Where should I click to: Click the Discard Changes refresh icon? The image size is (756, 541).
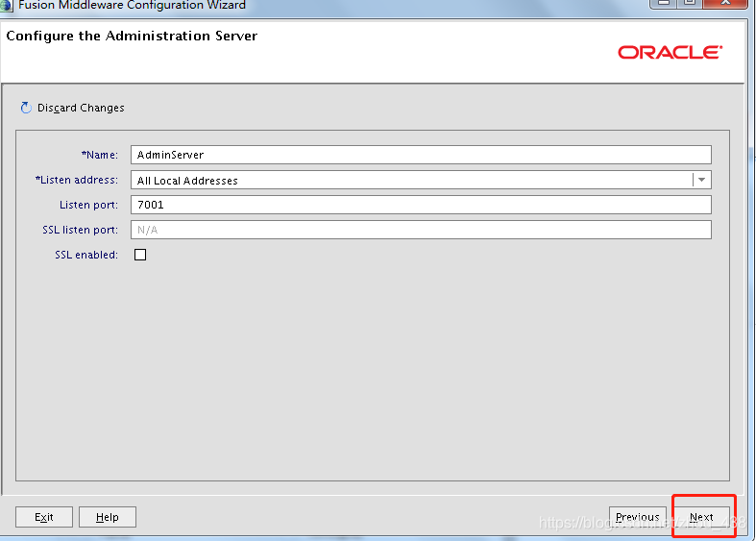[x=26, y=108]
